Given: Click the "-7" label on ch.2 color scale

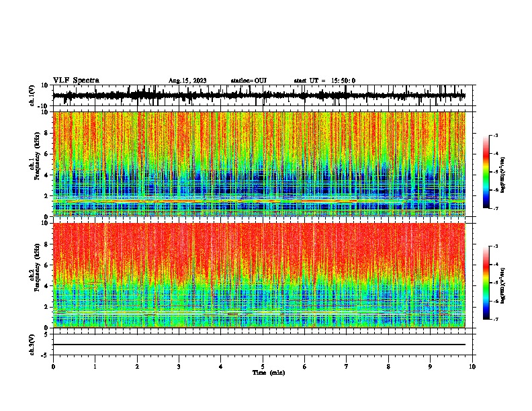Looking at the screenshot, I should (x=496, y=319).
